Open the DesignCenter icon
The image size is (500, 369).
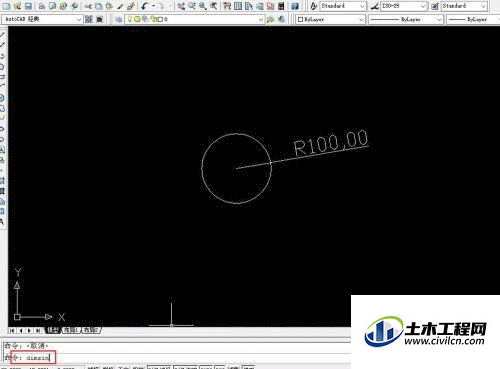pos(238,6)
